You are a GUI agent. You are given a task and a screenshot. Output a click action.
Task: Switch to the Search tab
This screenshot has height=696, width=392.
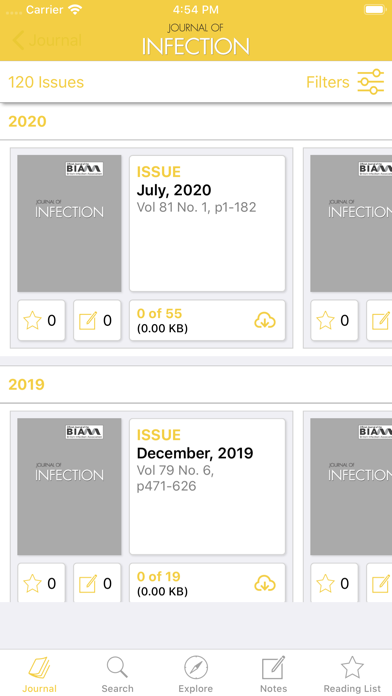(117, 675)
